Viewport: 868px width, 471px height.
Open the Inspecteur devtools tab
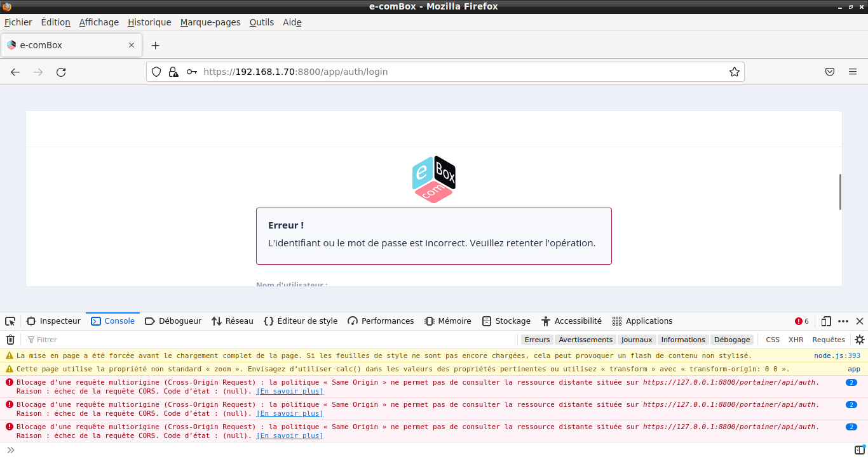pyautogui.click(x=53, y=321)
